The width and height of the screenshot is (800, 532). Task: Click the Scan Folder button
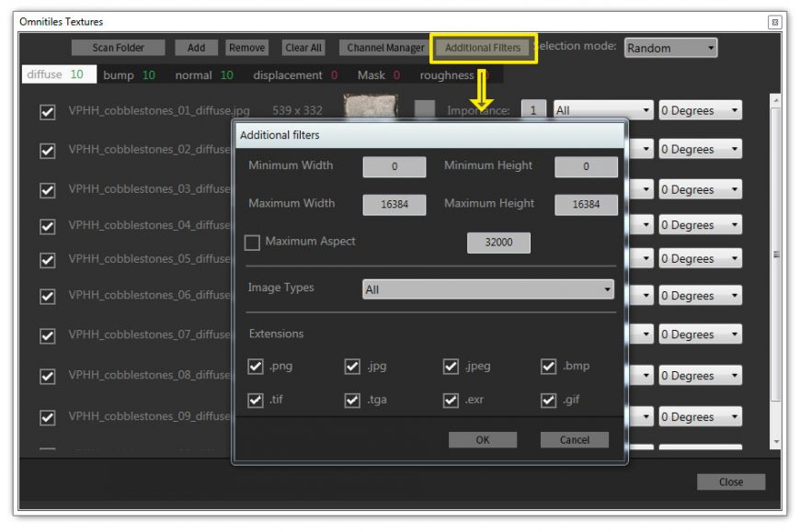119,48
